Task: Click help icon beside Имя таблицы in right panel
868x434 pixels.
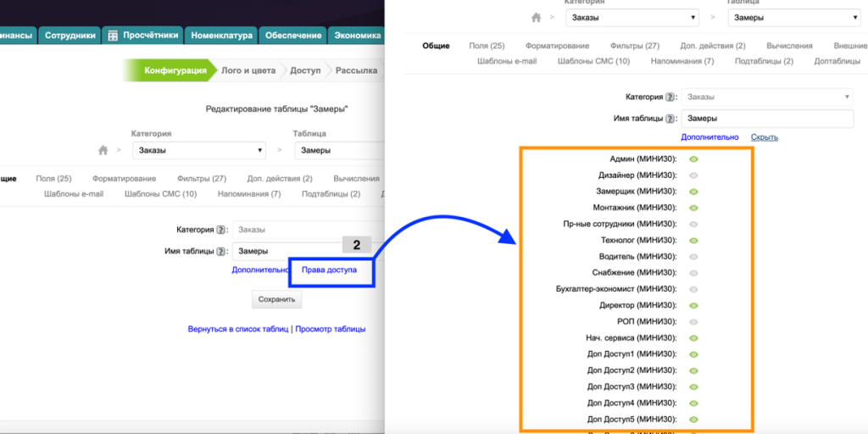Action: click(670, 120)
